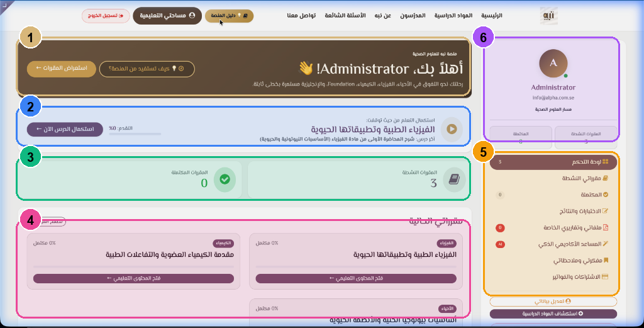Click the التقدم 0% progress bar
644x328 pixels.
click(135, 134)
